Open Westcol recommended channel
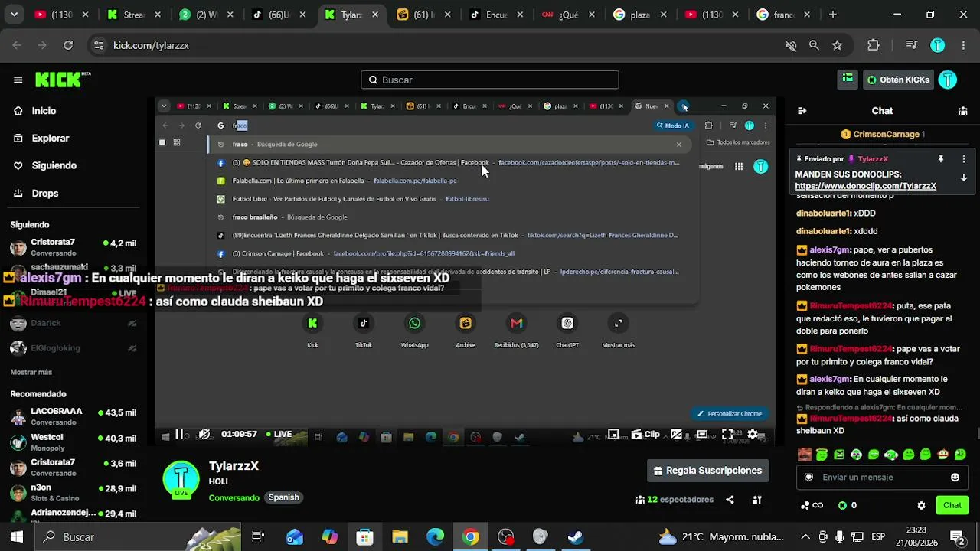 click(x=73, y=442)
